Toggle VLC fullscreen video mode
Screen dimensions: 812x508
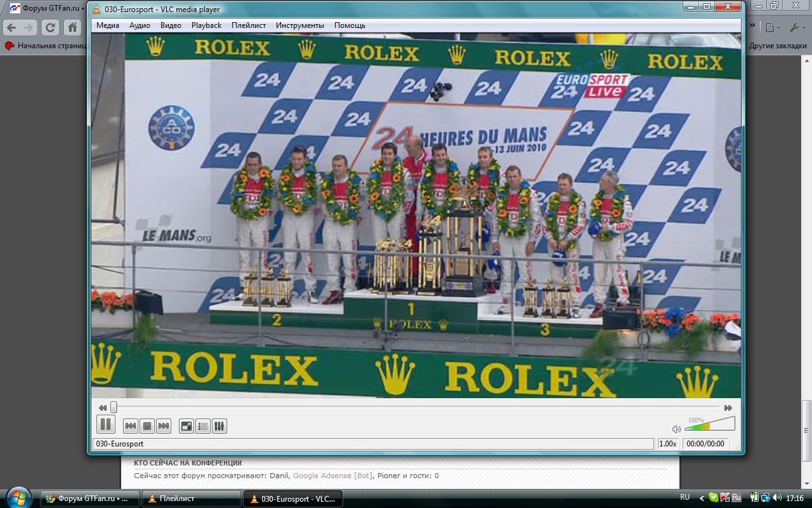point(187,426)
